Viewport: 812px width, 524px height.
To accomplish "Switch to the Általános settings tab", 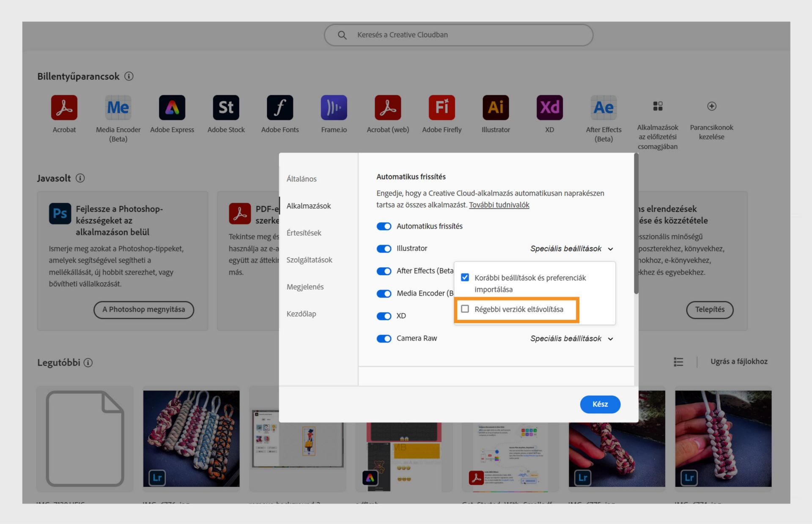I will 302,179.
